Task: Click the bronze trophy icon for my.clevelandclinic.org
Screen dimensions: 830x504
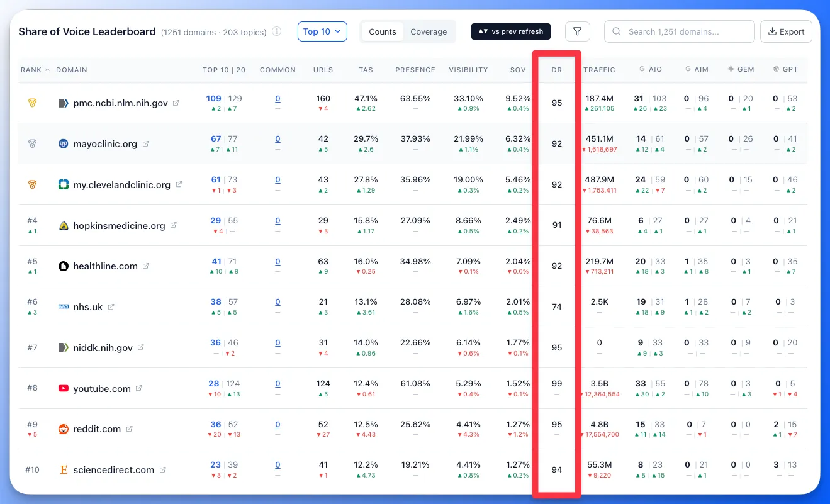Action: pos(32,184)
